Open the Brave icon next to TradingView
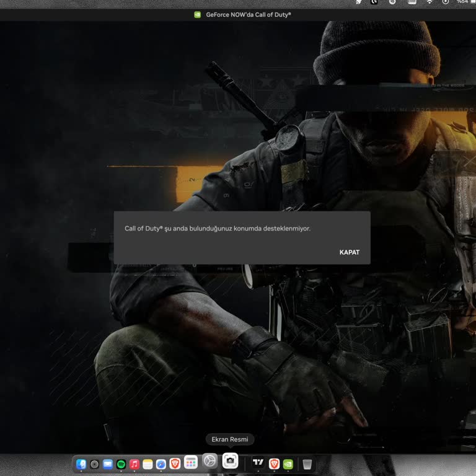Screen dimensions: 476x476 [274, 463]
